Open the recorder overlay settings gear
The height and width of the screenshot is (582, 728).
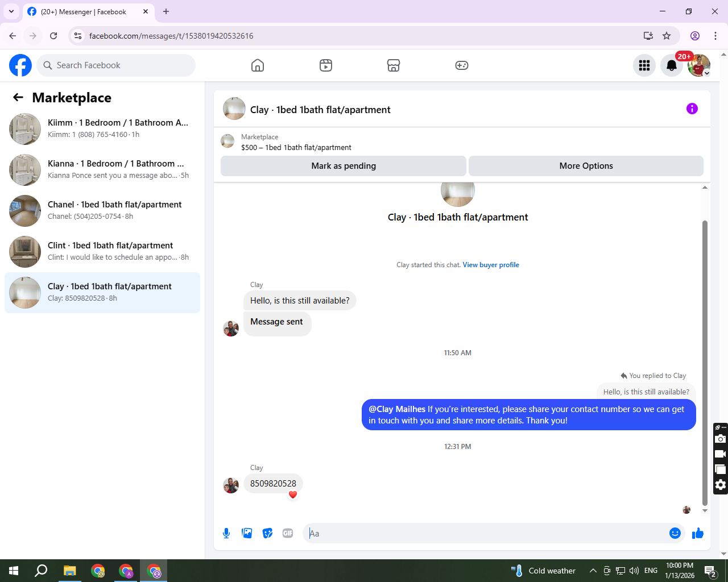(721, 485)
